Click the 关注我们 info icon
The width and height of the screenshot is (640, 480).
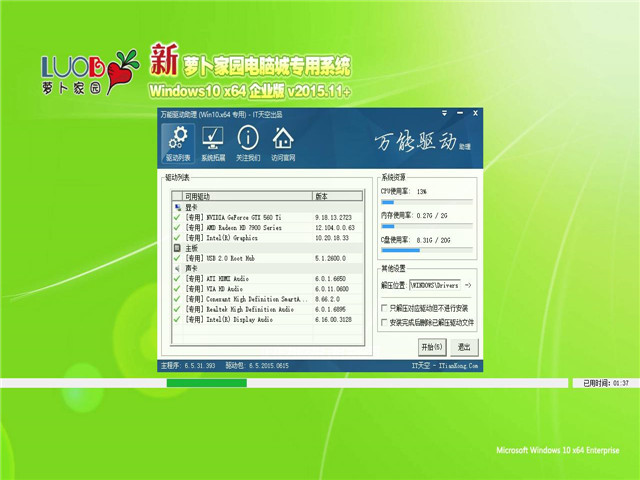[x=248, y=144]
